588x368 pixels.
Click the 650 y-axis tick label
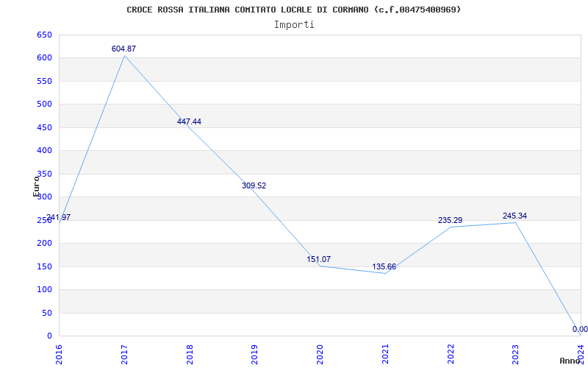44,35
